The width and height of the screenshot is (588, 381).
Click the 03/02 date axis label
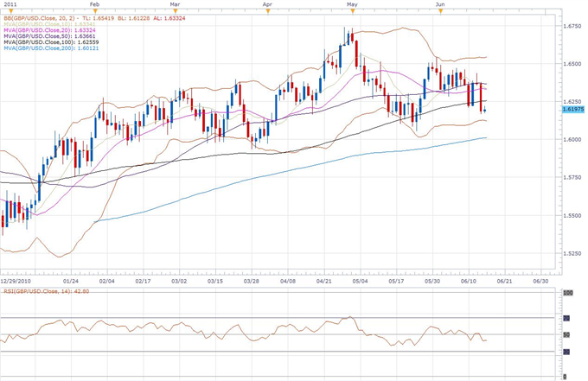coord(179,281)
